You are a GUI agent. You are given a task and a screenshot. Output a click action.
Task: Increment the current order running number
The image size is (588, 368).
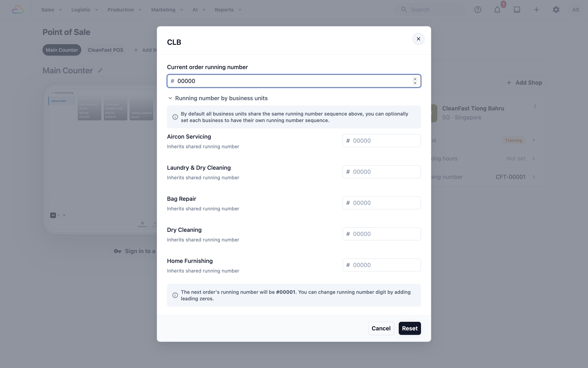(415, 79)
